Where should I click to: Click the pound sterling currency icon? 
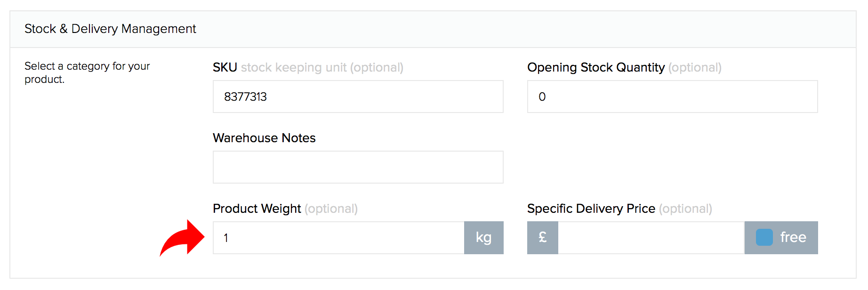(543, 238)
